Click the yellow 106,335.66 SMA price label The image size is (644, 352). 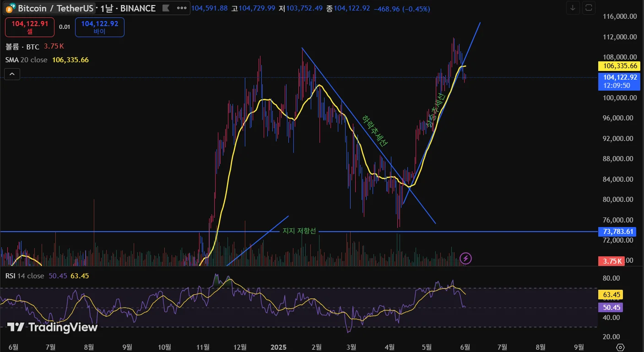tap(617, 66)
